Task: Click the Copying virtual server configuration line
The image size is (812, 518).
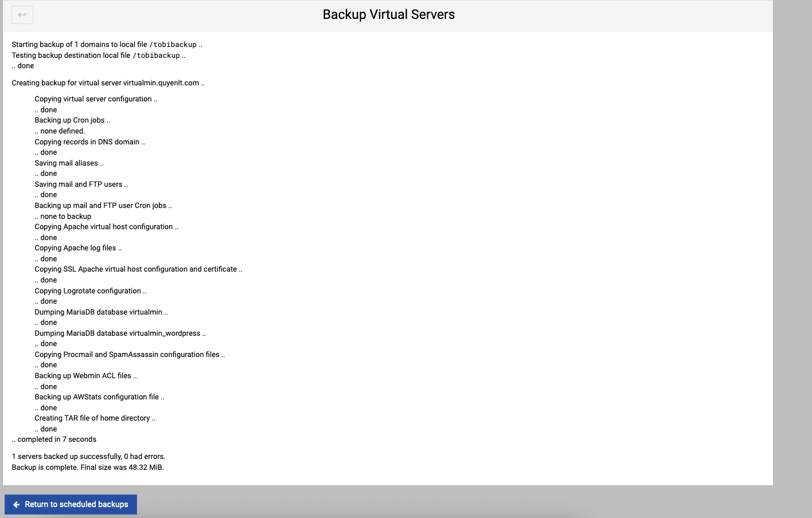Action: [x=96, y=99]
